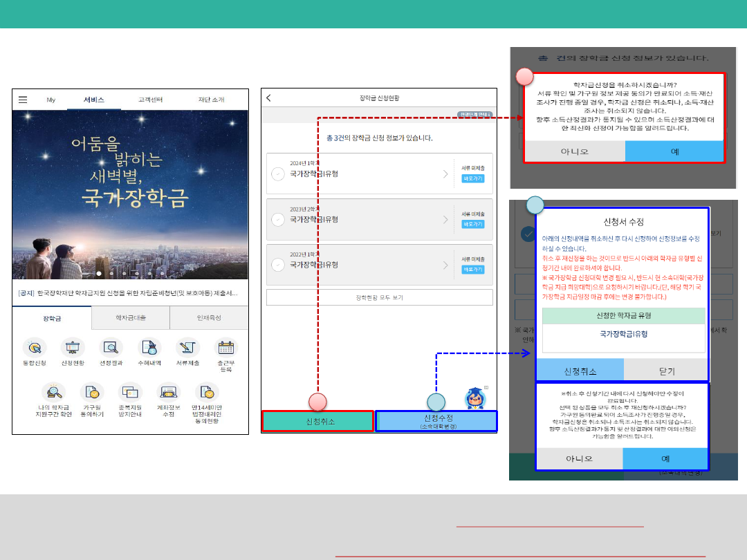Tap the 선정결과 magnifier icon
The width and height of the screenshot is (747, 560).
tap(111, 347)
